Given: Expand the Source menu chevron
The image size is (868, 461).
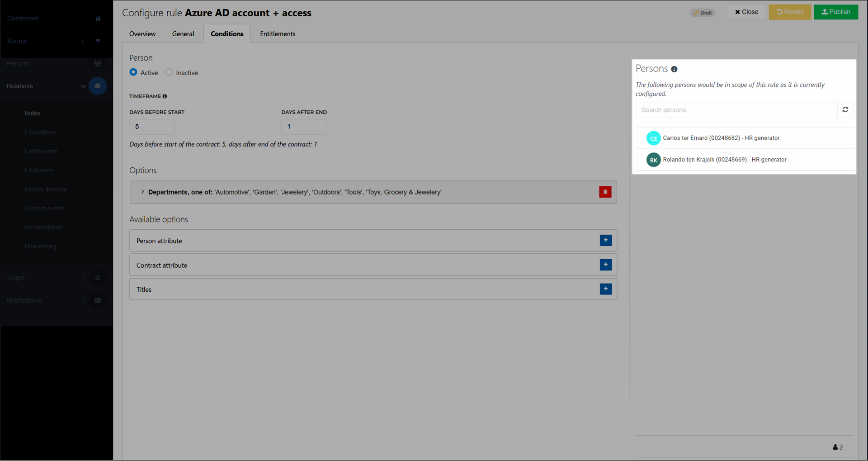Looking at the screenshot, I should (x=83, y=41).
